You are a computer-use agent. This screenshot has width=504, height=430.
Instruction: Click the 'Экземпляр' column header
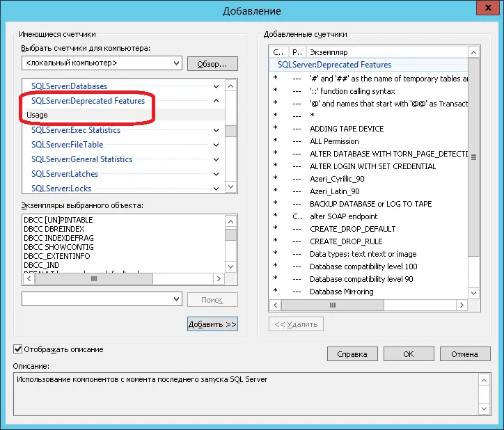(329, 52)
